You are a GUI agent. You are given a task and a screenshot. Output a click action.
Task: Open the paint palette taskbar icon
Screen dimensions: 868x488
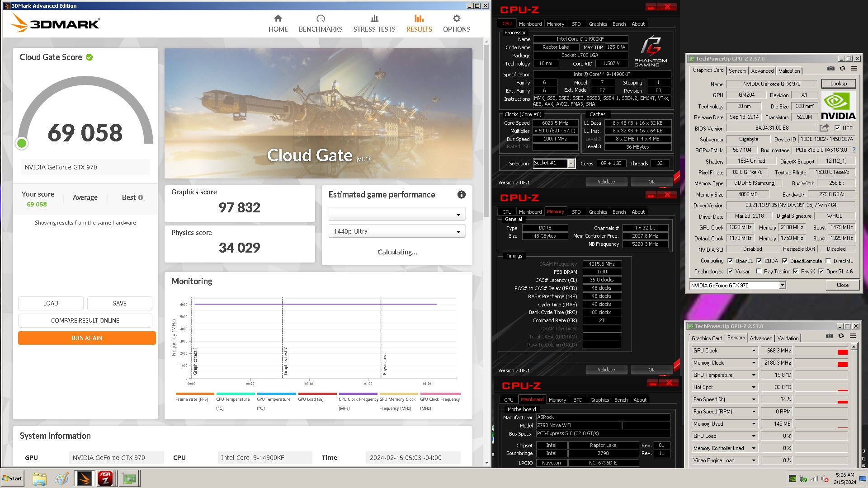point(61,479)
